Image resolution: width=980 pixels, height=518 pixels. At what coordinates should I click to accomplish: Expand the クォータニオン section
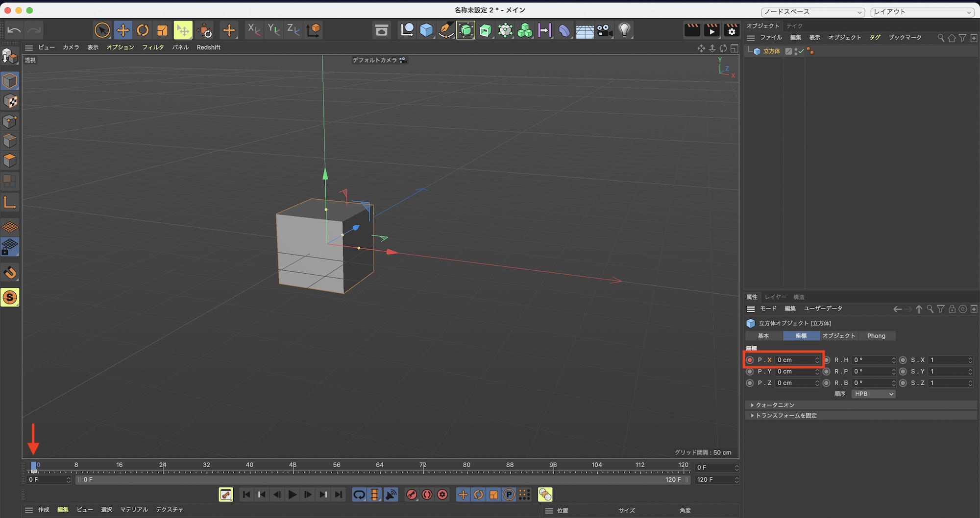pyautogui.click(x=775, y=405)
